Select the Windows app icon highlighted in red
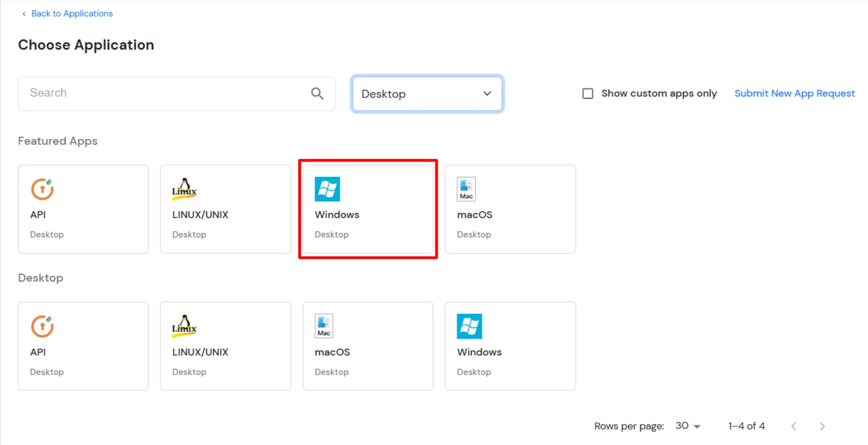The height and width of the screenshot is (445, 868). tap(327, 188)
